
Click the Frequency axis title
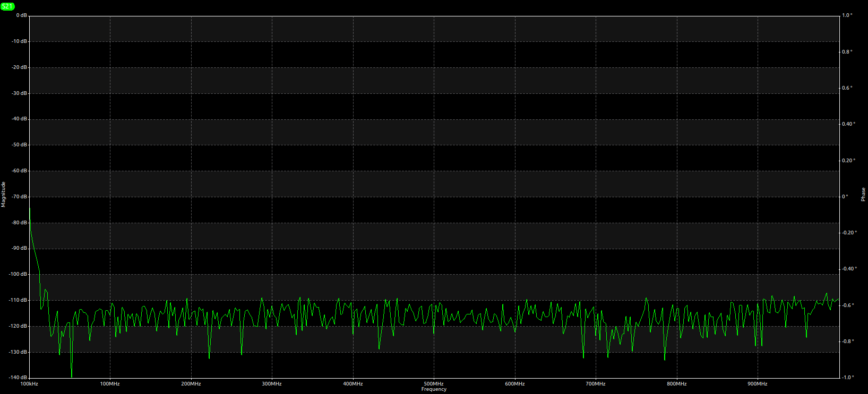pyautogui.click(x=434, y=389)
